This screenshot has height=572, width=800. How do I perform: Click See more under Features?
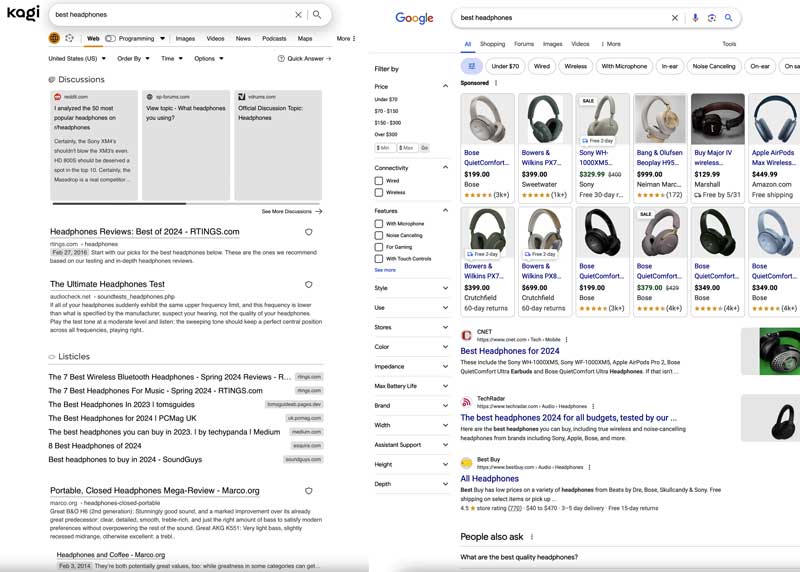coord(385,270)
